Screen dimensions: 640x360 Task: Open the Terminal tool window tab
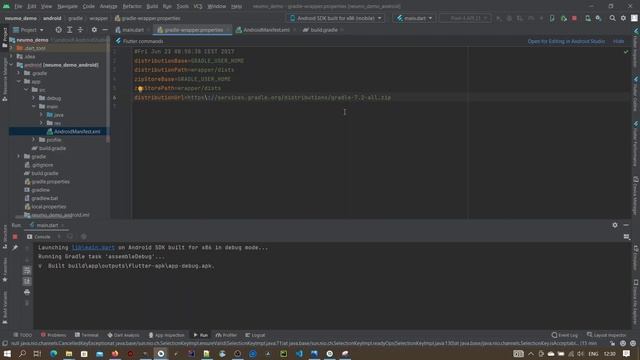[87, 335]
